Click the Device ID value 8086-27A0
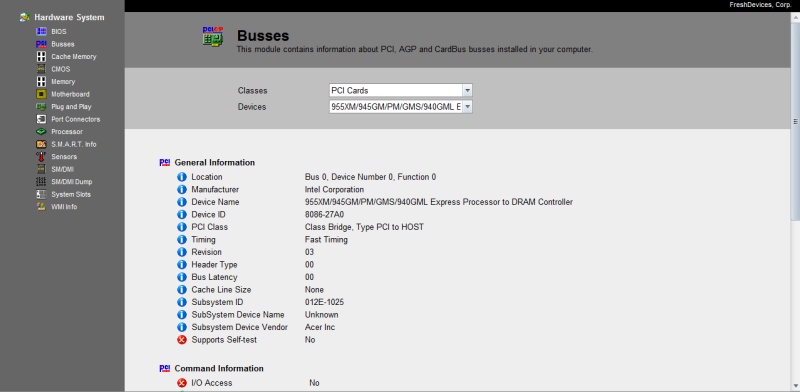The width and height of the screenshot is (800, 392). click(324, 215)
